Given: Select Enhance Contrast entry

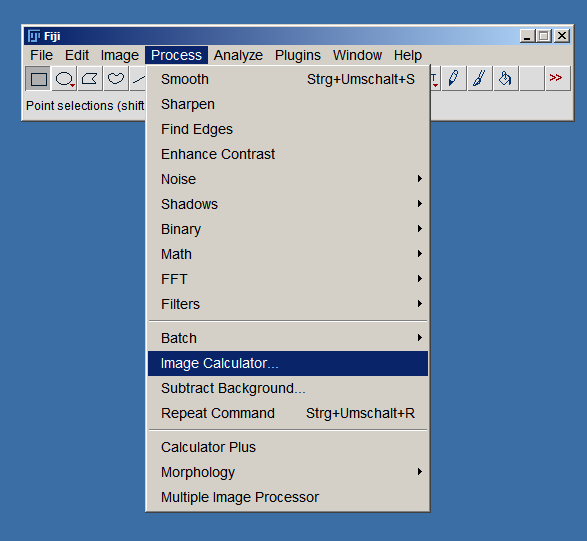Looking at the screenshot, I should (x=288, y=154).
